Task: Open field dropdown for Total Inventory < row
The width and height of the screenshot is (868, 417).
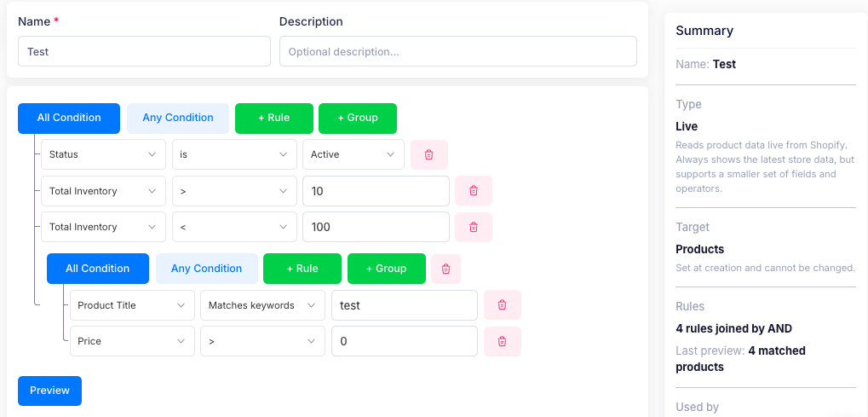Action: point(104,227)
